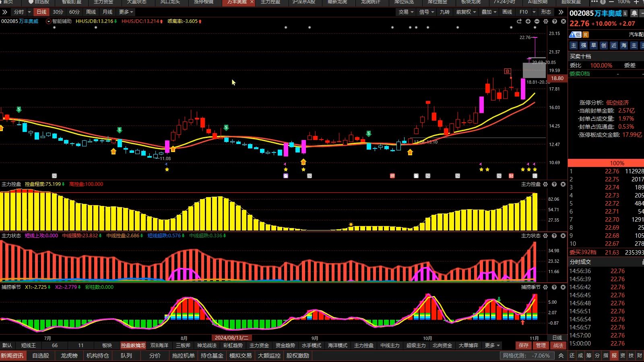Click the 低空经济 limit-up analysis link
The width and height of the screenshot is (644, 362).
[x=617, y=103]
